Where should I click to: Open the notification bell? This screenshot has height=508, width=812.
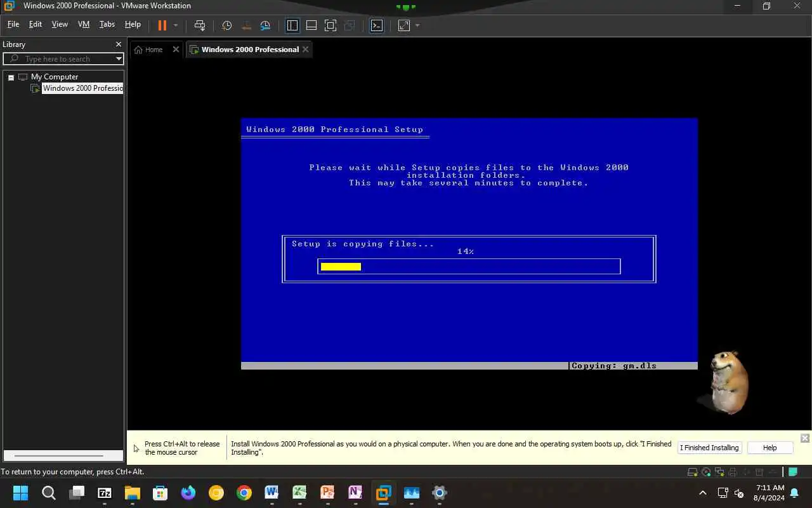794,493
